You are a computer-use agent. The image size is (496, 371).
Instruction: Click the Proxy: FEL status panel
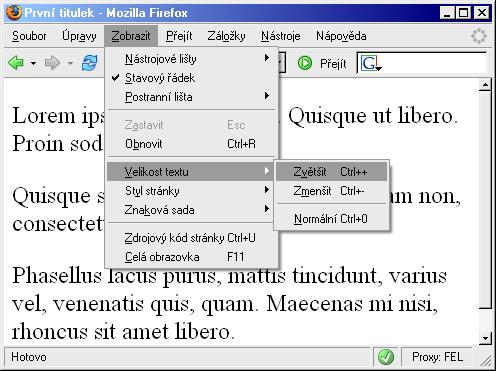point(437,357)
